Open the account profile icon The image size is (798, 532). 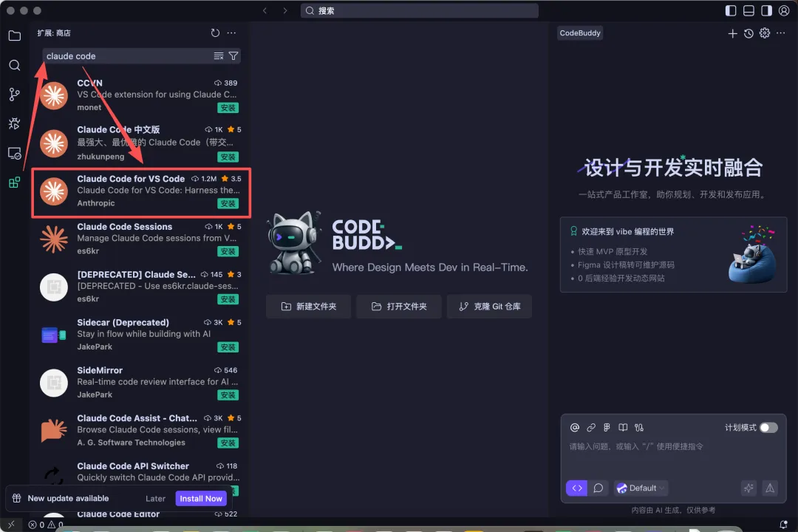pyautogui.click(x=784, y=10)
